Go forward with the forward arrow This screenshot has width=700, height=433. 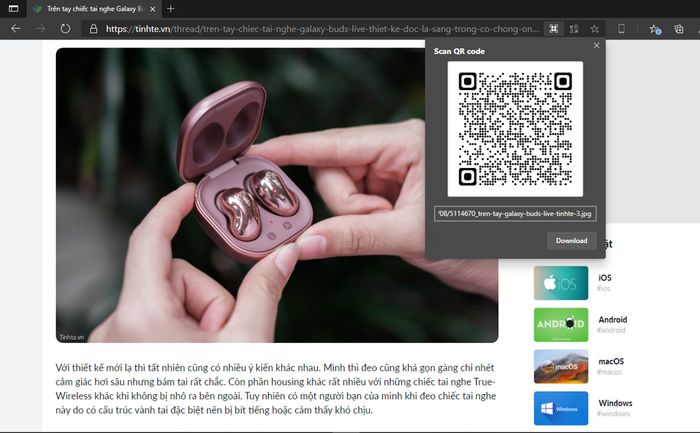[40, 29]
